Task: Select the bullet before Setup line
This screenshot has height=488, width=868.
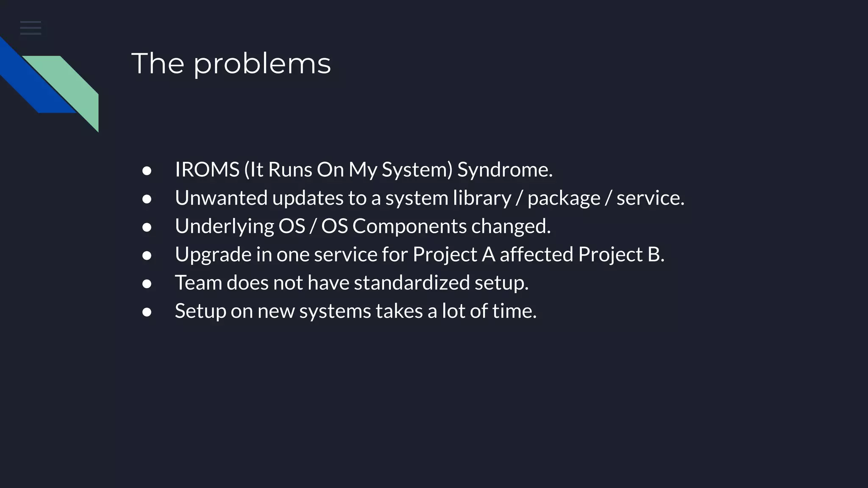Action: [147, 312]
